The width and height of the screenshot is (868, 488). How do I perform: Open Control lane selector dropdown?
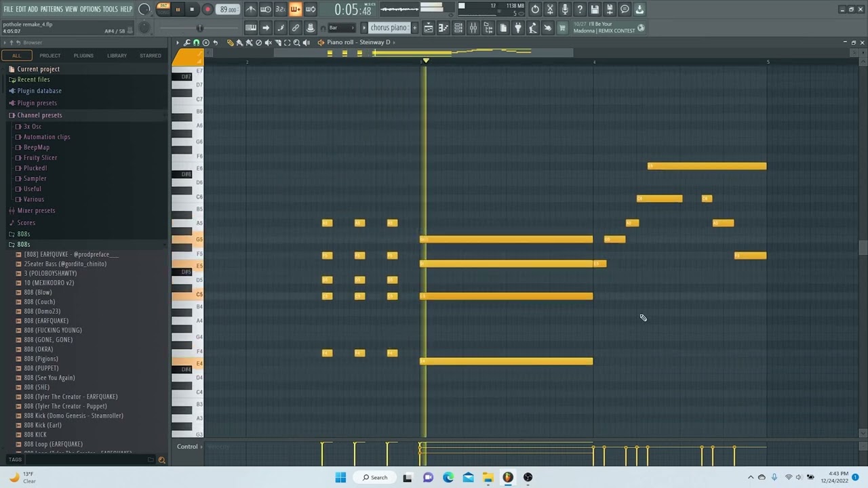pos(189,446)
